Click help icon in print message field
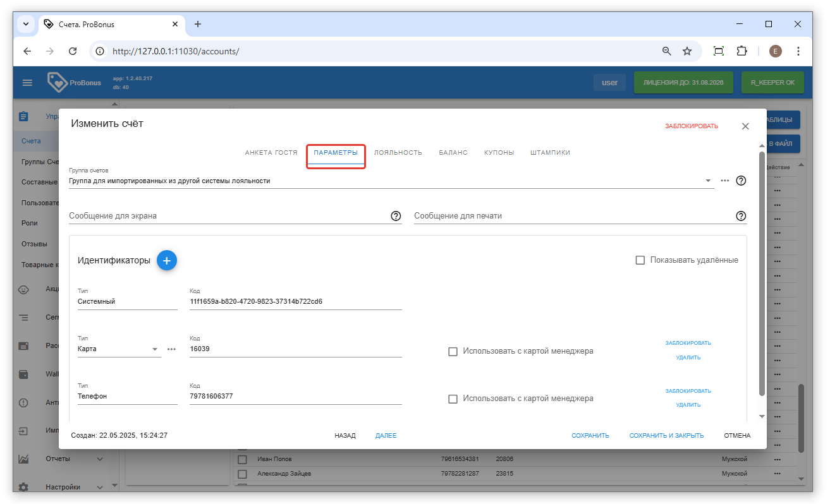 [741, 216]
